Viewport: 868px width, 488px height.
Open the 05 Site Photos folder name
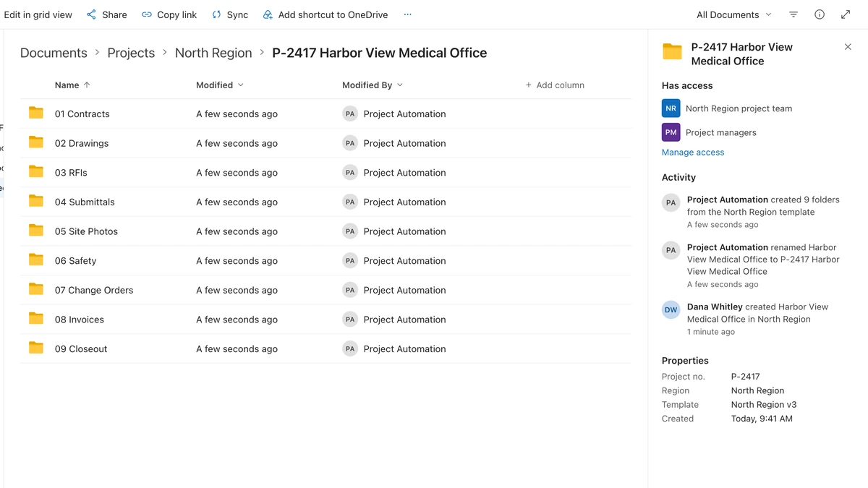coord(86,231)
